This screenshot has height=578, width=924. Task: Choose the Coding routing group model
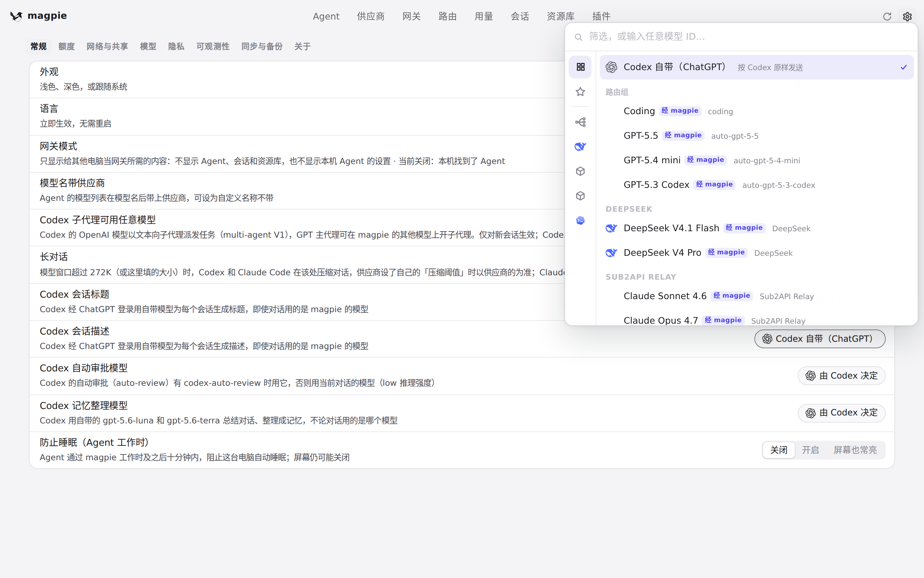point(757,111)
